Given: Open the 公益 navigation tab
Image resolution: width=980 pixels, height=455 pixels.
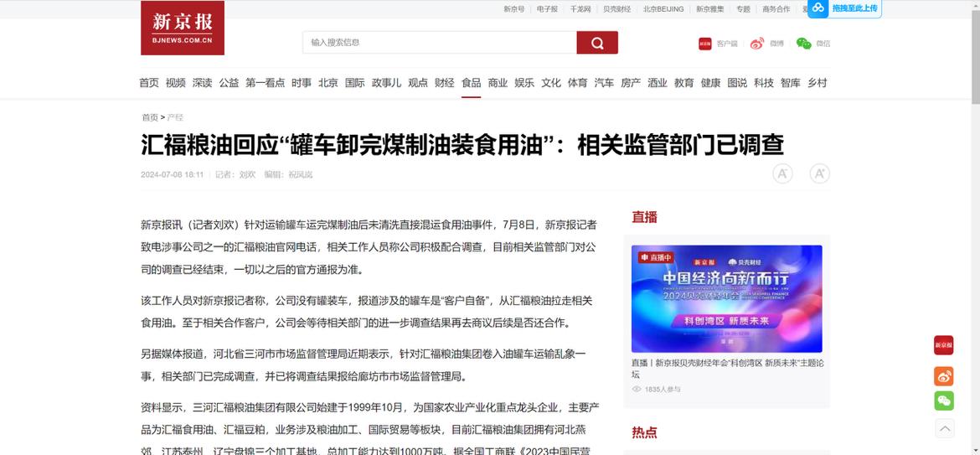Looking at the screenshot, I should [x=229, y=82].
